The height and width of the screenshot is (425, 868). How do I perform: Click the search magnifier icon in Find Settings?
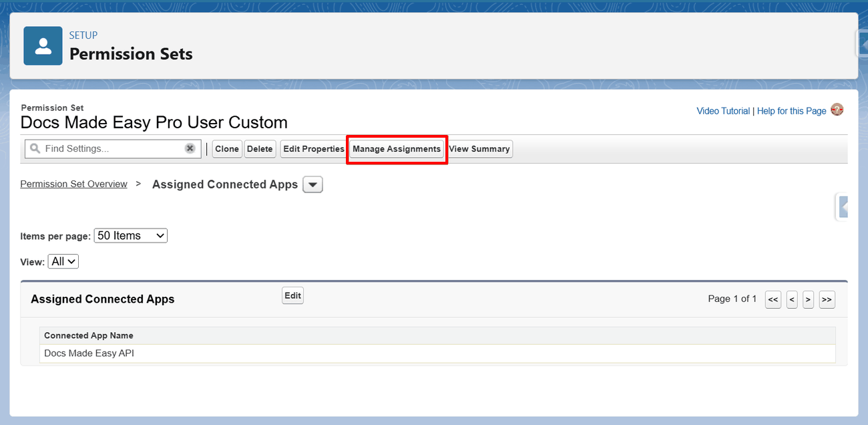(x=35, y=148)
